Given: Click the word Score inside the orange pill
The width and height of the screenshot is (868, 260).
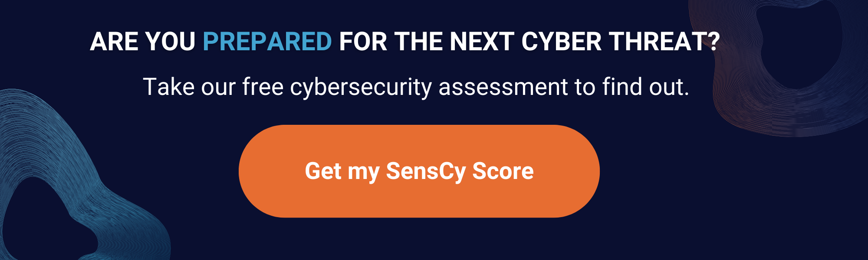Looking at the screenshot, I should point(503,172).
